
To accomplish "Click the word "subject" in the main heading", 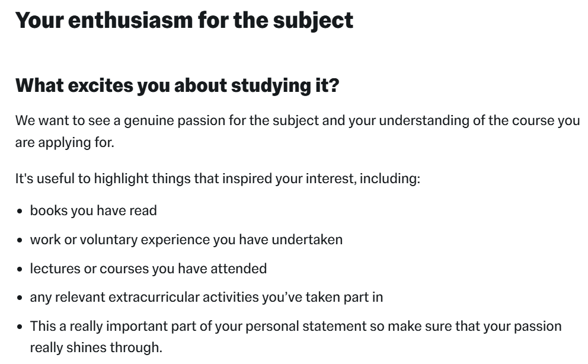I will (313, 21).
